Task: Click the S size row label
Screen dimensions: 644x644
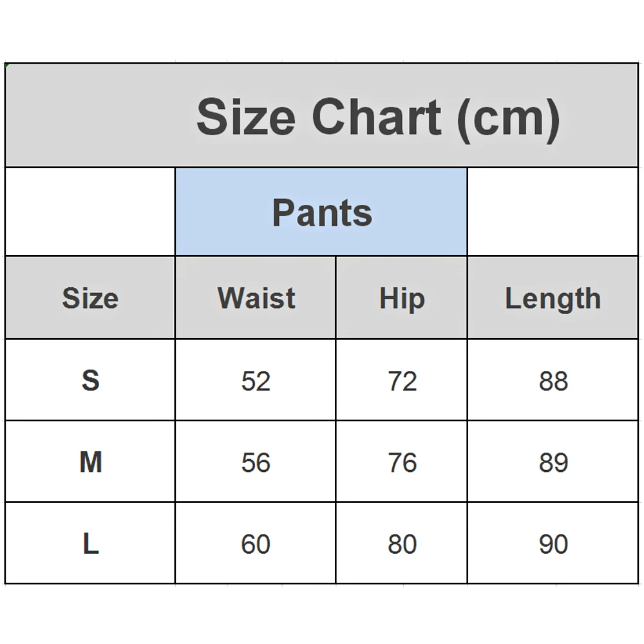Action: (x=90, y=381)
